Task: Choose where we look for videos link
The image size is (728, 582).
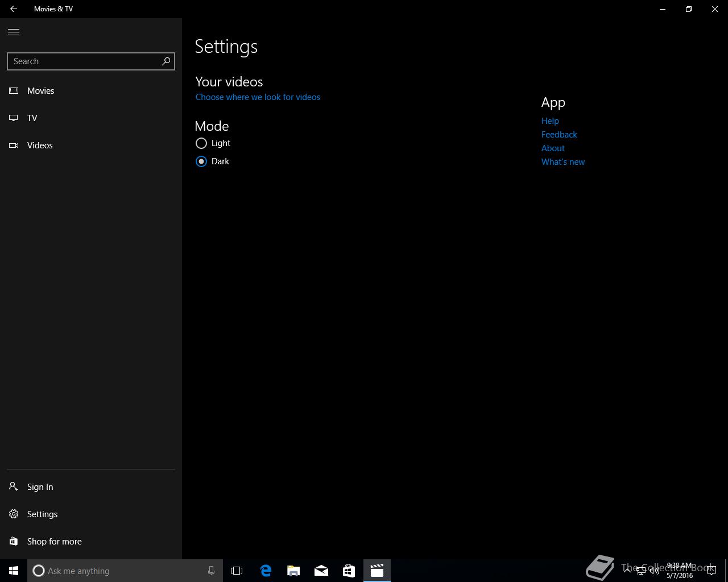Action: [x=258, y=97]
